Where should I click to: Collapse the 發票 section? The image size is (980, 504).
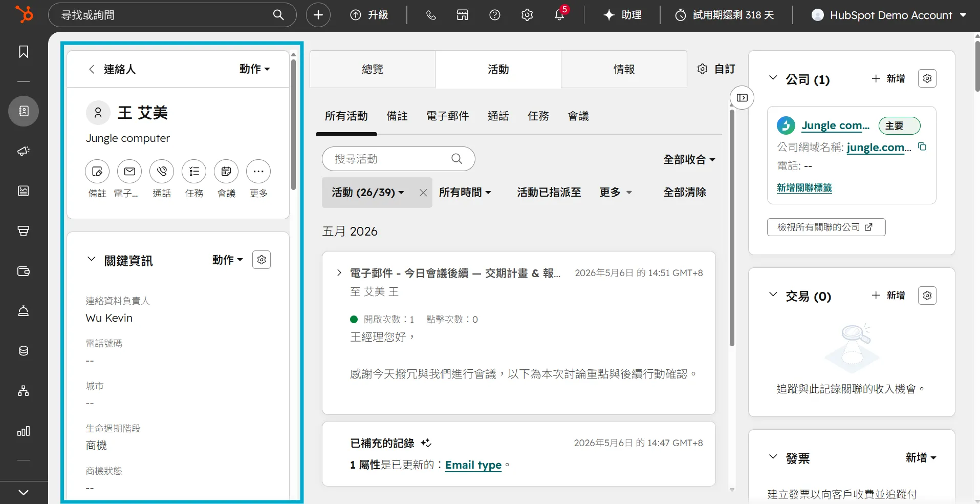pyautogui.click(x=773, y=457)
